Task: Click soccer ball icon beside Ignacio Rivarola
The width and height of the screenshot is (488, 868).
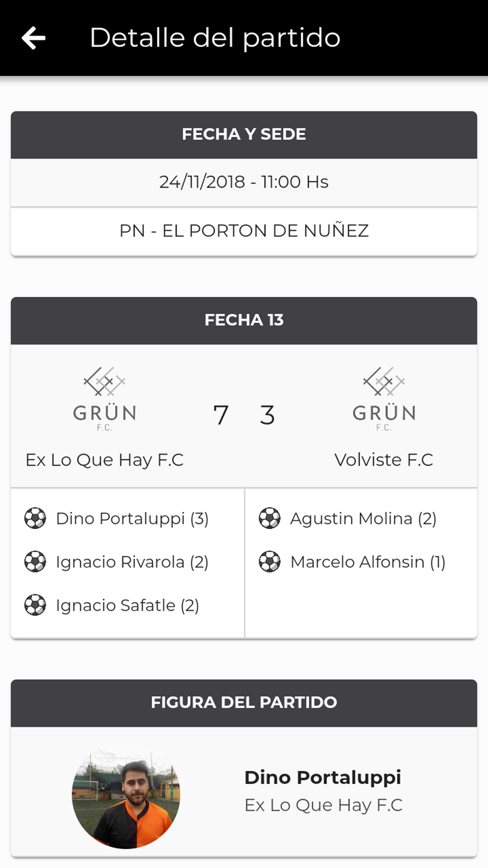Action: pos(35,562)
